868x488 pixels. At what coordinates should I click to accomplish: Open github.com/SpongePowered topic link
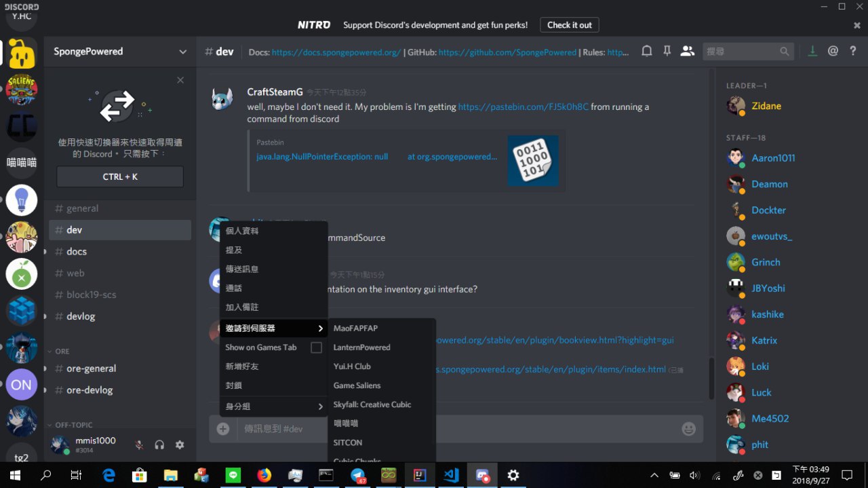[507, 52]
